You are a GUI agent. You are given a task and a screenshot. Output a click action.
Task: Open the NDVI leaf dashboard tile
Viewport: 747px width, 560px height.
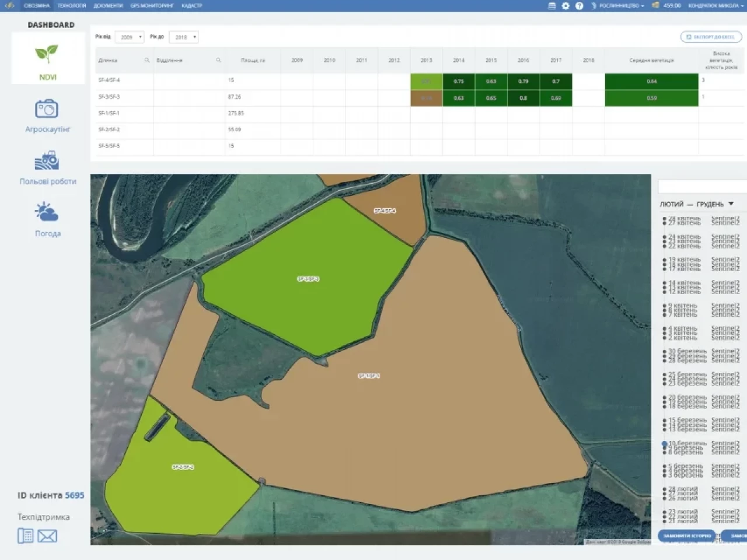coord(47,58)
